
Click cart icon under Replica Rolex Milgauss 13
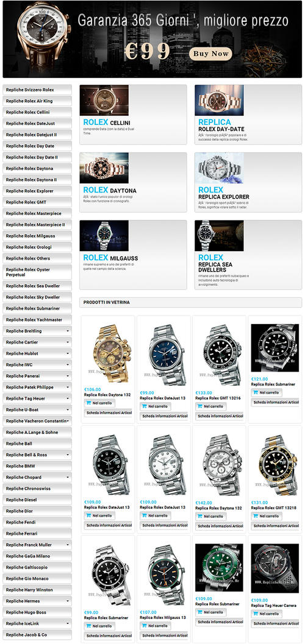145,626
